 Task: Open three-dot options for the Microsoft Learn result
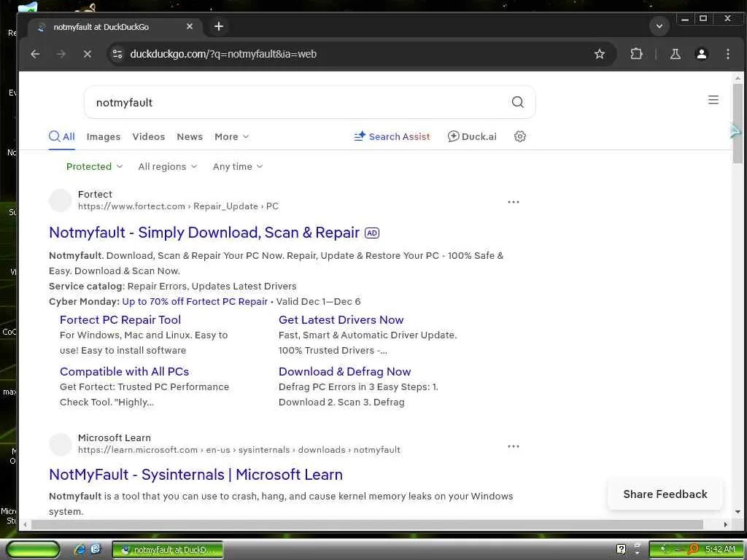(513, 446)
